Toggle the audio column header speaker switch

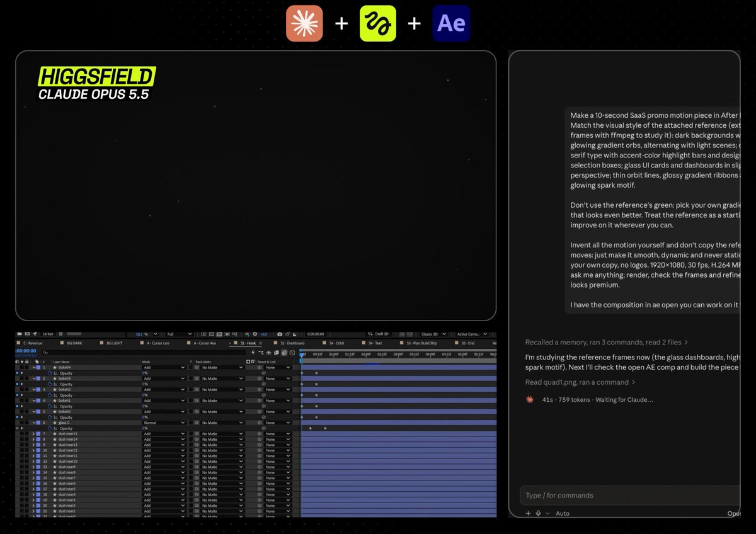coord(18,361)
